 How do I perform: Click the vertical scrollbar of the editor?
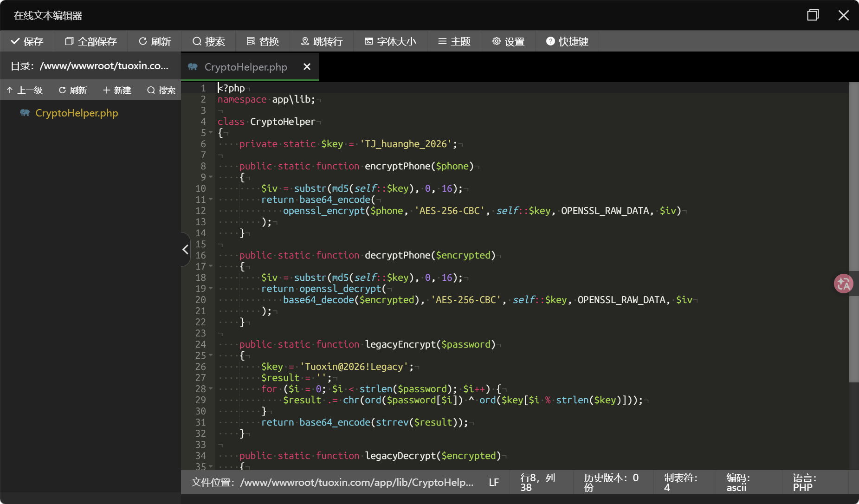(853, 232)
